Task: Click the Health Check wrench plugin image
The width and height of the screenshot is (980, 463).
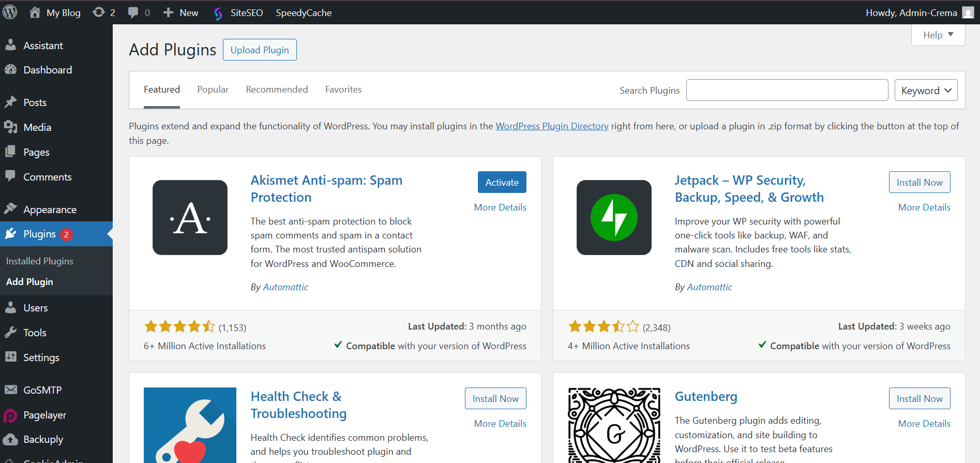Action: (x=190, y=425)
